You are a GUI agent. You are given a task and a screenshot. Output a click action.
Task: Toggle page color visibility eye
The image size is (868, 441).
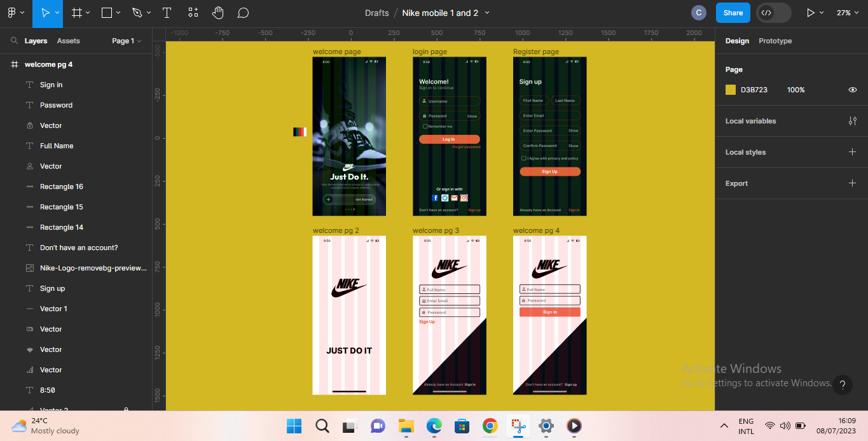853,90
